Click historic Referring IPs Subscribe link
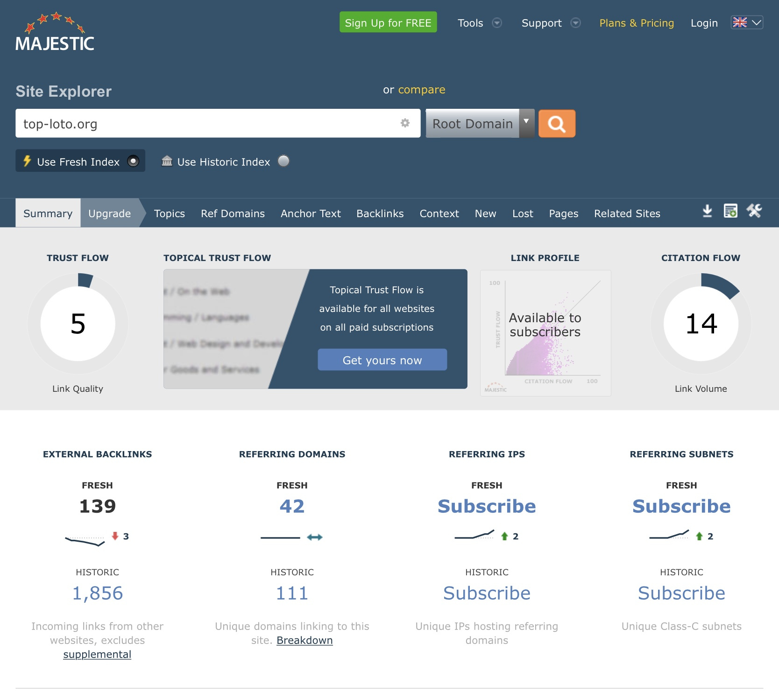Image resolution: width=779 pixels, height=700 pixels. click(x=487, y=593)
